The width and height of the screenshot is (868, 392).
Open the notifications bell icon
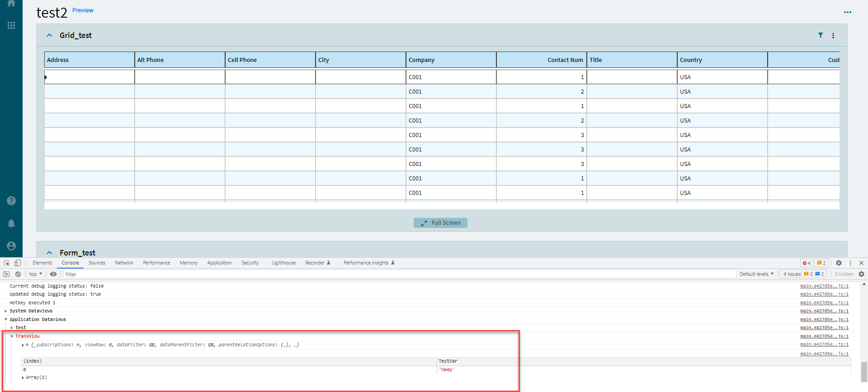tap(11, 223)
